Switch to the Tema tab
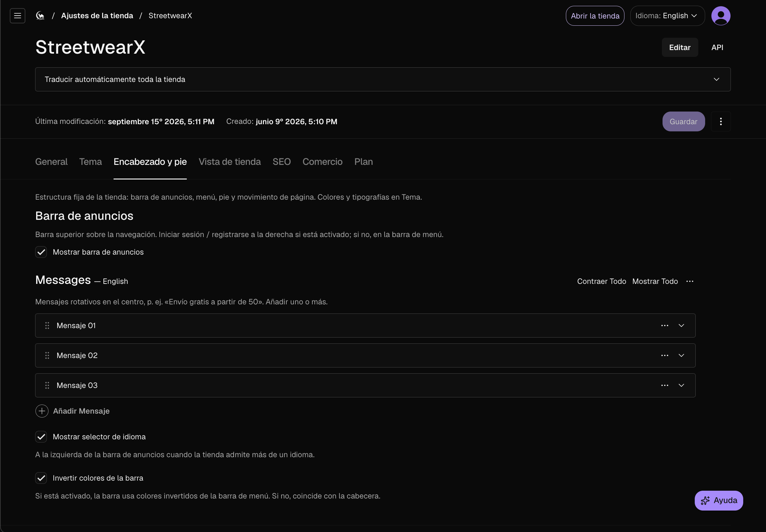The image size is (766, 532). (x=90, y=162)
